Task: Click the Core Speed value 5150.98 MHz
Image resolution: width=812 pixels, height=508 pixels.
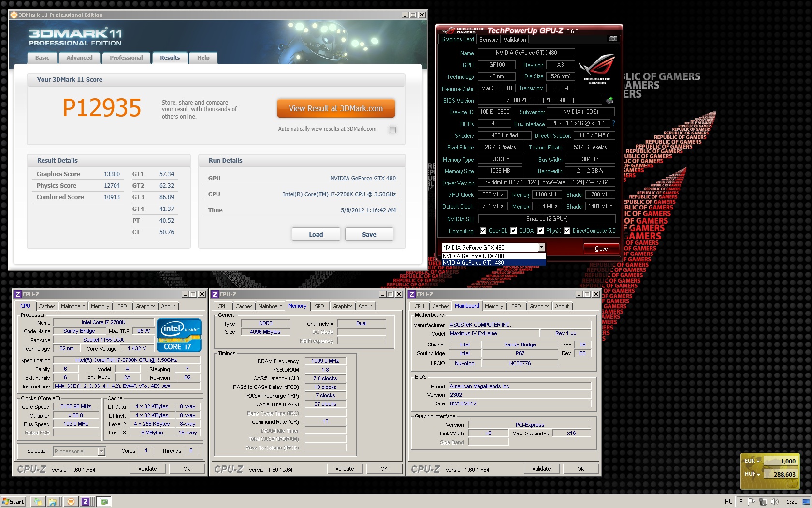Action: tap(76, 407)
